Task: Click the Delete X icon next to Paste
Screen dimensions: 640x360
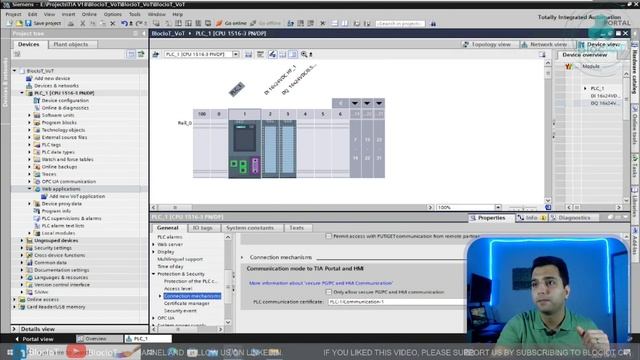Action: (x=113, y=23)
